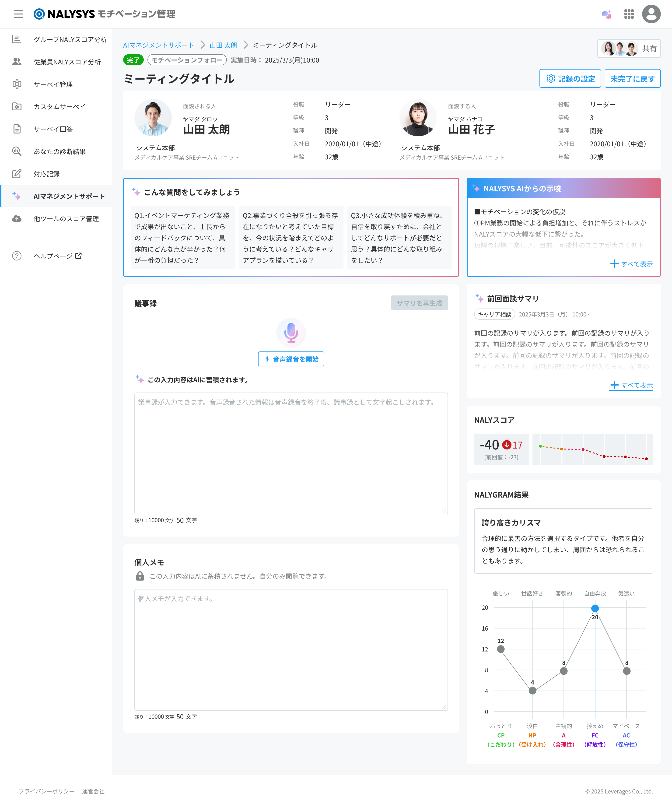Image resolution: width=672 pixels, height=807 pixels.
Task: Click 音声録音を開始 button
Action: [291, 359]
